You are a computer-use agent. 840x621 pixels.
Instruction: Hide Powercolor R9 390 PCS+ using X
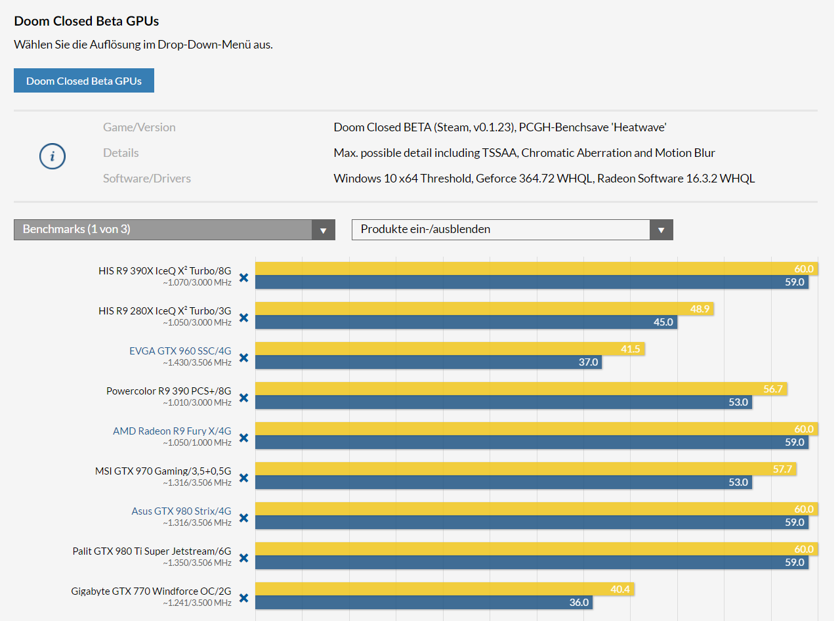pyautogui.click(x=243, y=398)
